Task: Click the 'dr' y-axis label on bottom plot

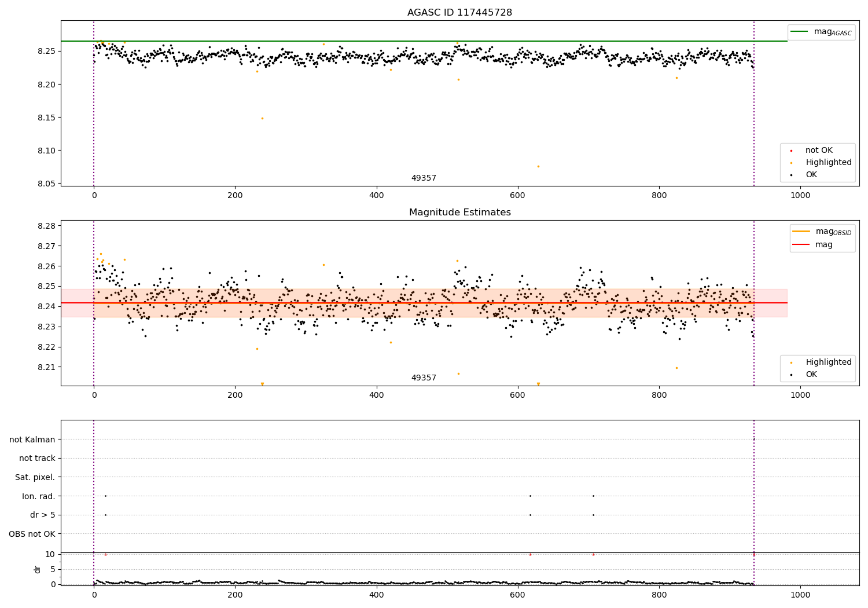Action: (38, 569)
